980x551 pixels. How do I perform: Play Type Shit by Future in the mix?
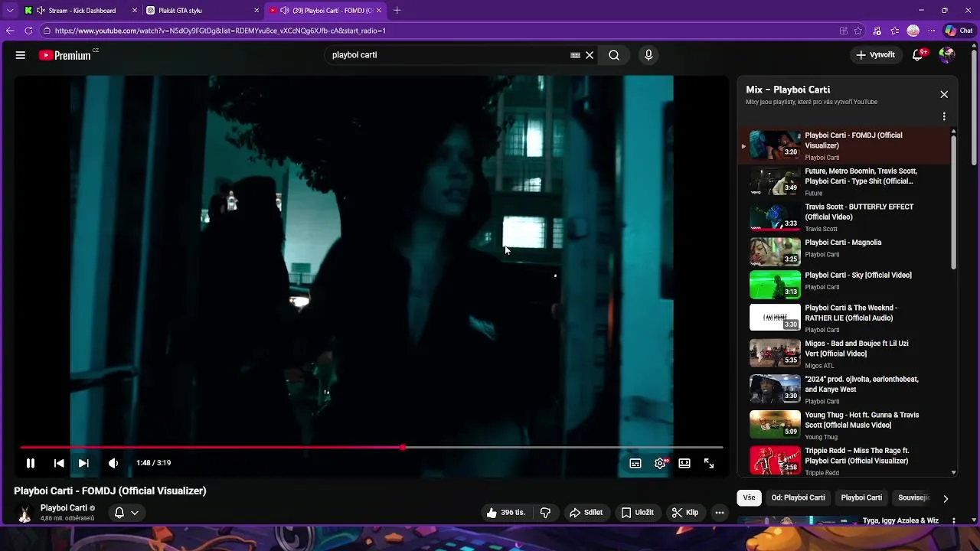coord(844,181)
